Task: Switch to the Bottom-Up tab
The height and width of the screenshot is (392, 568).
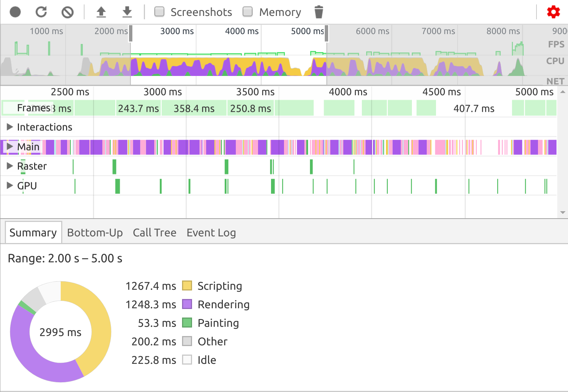Action: coord(95,233)
